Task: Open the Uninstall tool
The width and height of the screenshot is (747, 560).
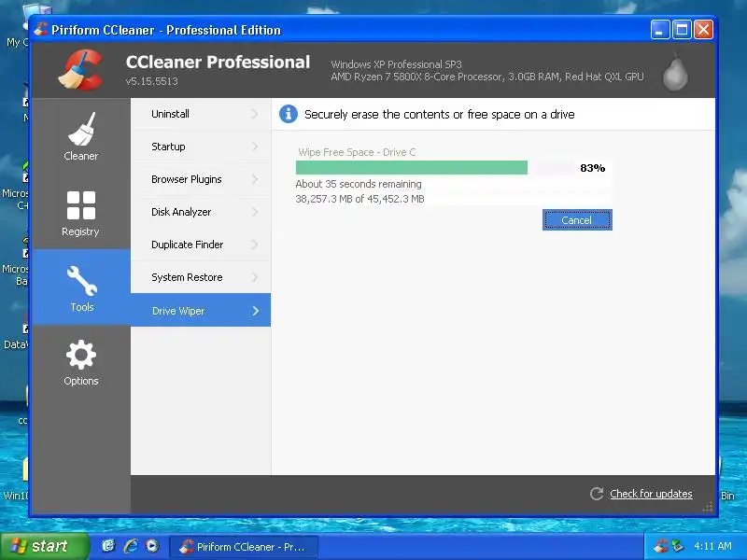Action: (x=201, y=114)
